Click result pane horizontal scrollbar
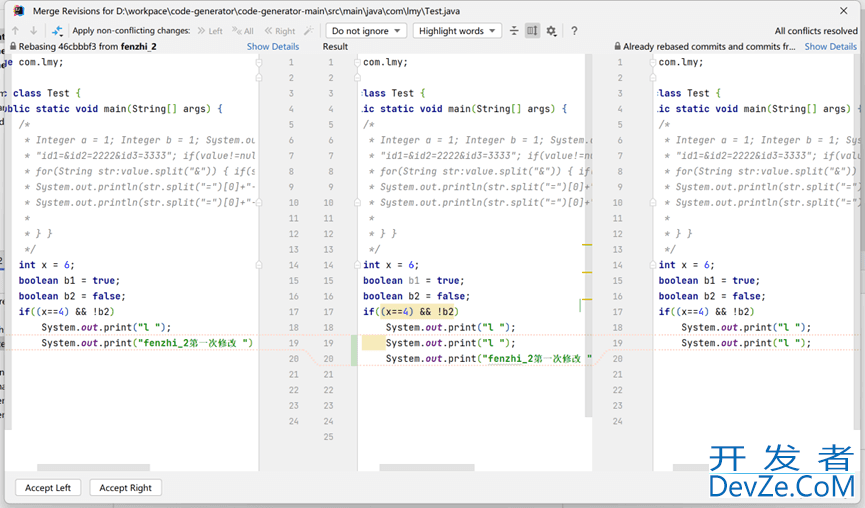 (x=427, y=468)
